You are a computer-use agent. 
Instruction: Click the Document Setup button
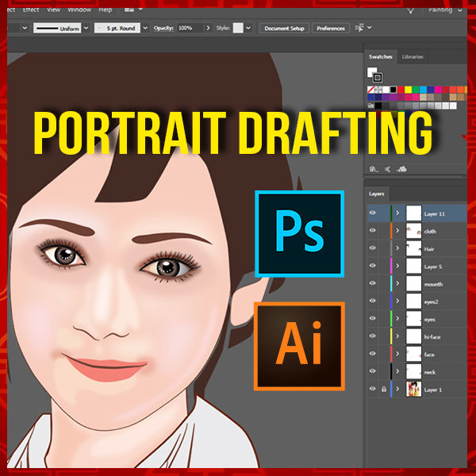click(x=284, y=29)
